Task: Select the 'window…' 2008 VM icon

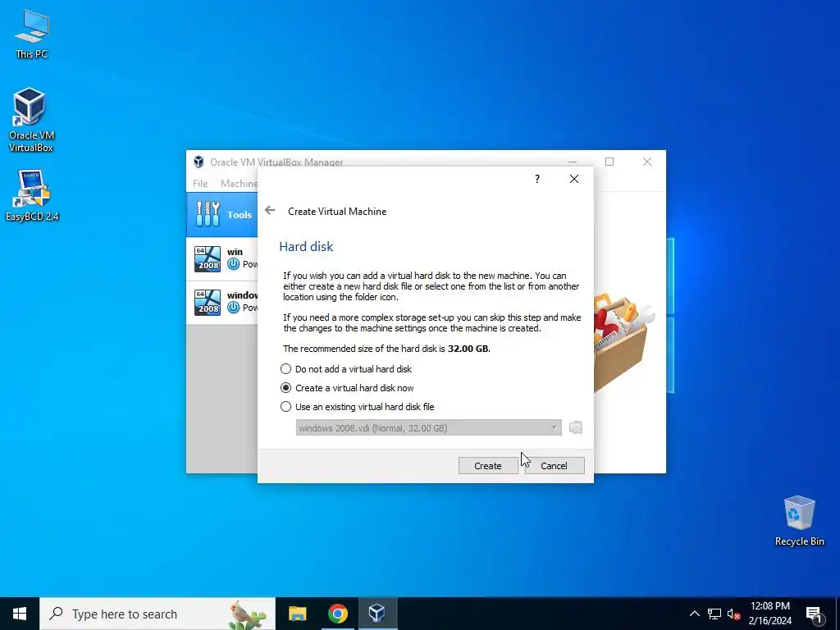Action: pyautogui.click(x=208, y=302)
